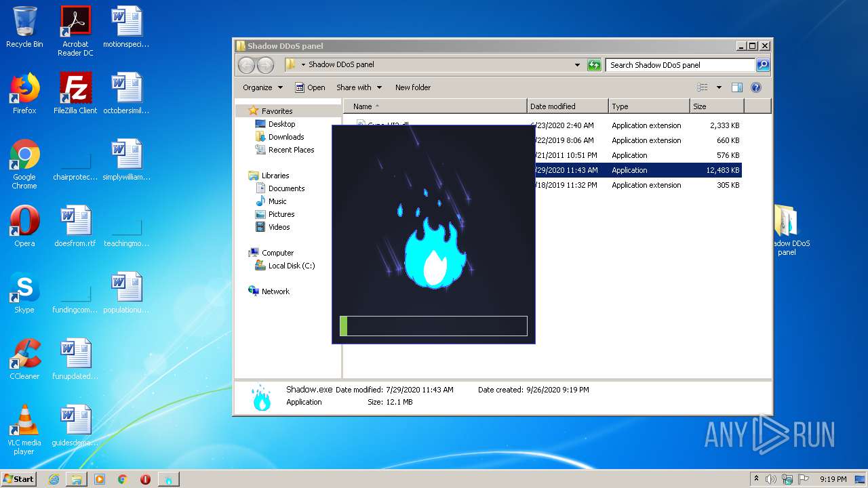Open Recent Places in navigation pane
This screenshot has height=488, width=868.
click(x=291, y=150)
